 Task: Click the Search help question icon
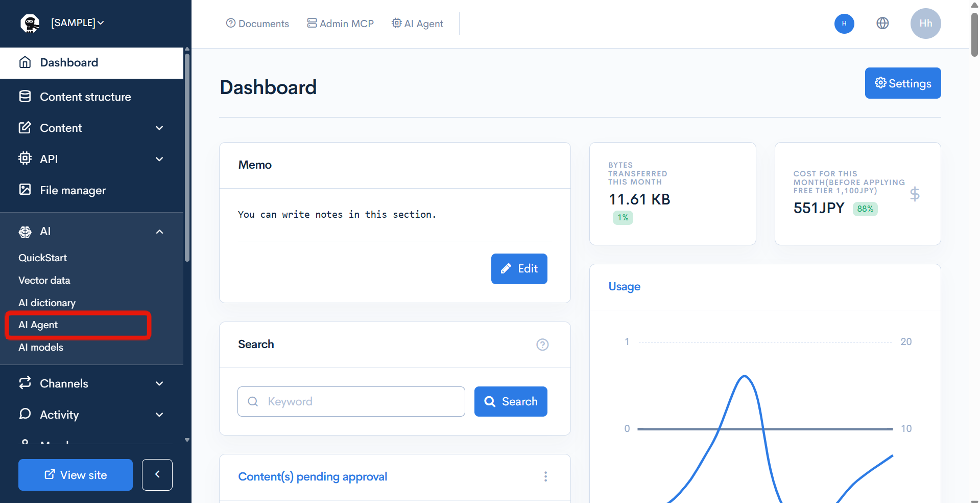(542, 345)
